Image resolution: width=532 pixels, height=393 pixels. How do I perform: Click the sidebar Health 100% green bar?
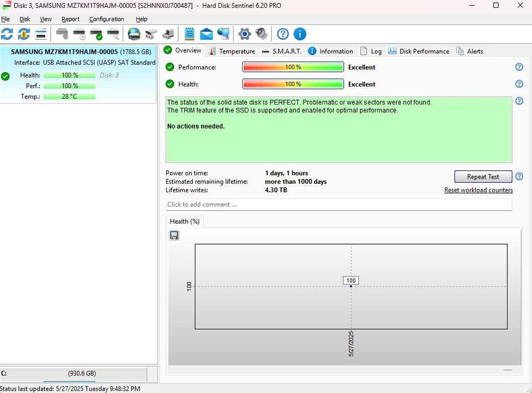pos(70,75)
